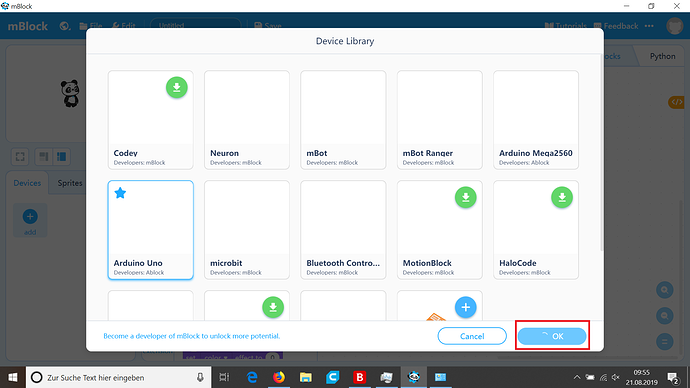Select the small stage layout icon
The height and width of the screenshot is (388, 690).
(43, 157)
